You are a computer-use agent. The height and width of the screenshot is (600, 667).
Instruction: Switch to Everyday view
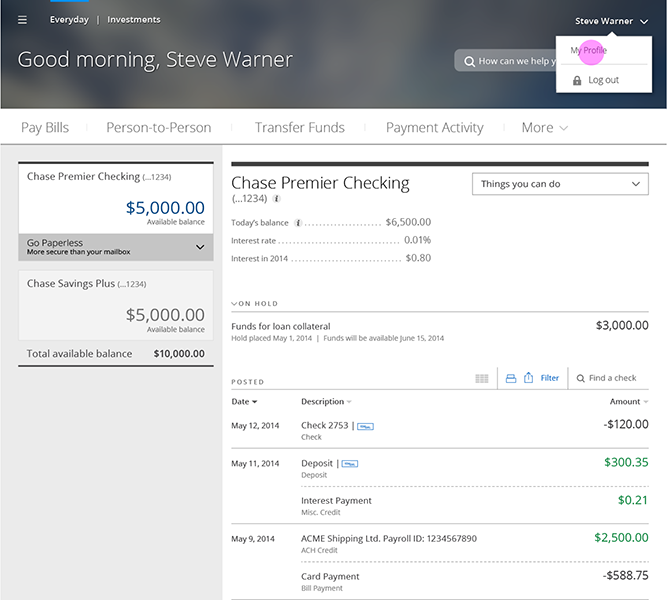(x=69, y=20)
